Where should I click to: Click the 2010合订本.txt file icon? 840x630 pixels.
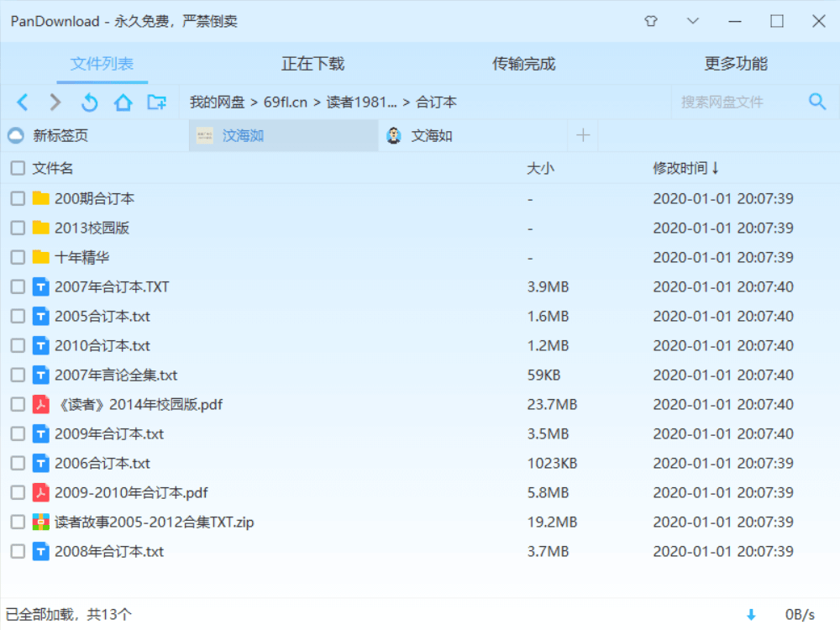pos(40,345)
